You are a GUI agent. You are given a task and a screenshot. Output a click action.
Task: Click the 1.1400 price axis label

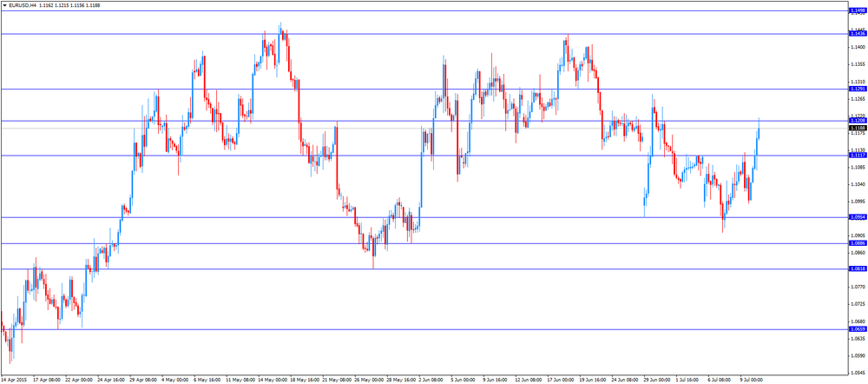(857, 47)
